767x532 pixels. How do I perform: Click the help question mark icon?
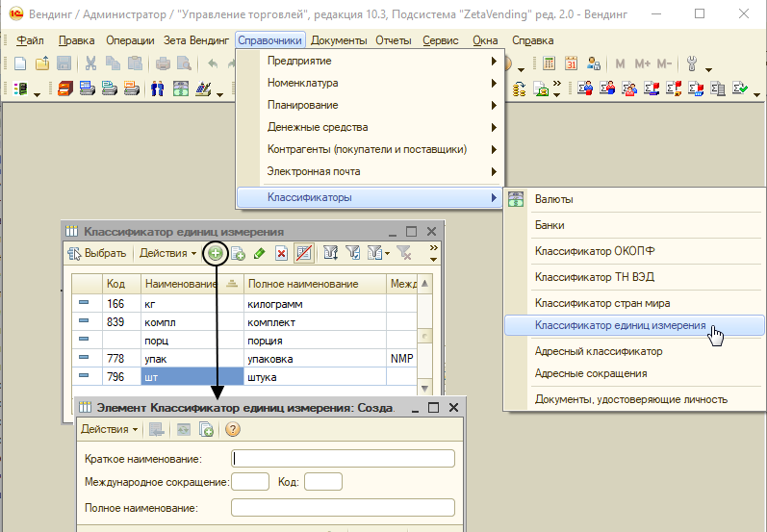[233, 429]
